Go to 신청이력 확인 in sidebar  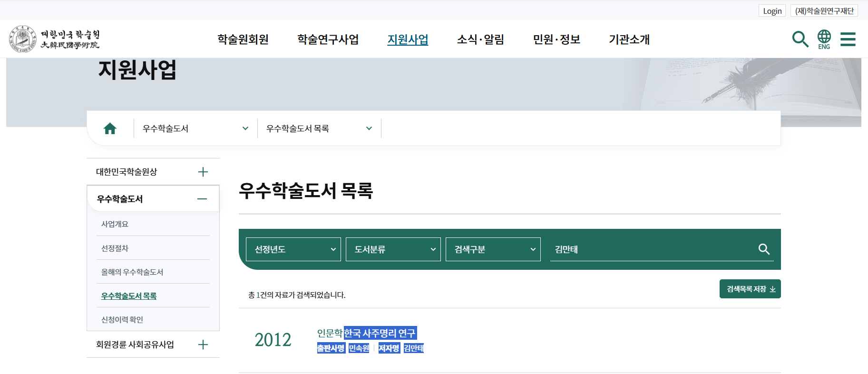(x=122, y=320)
